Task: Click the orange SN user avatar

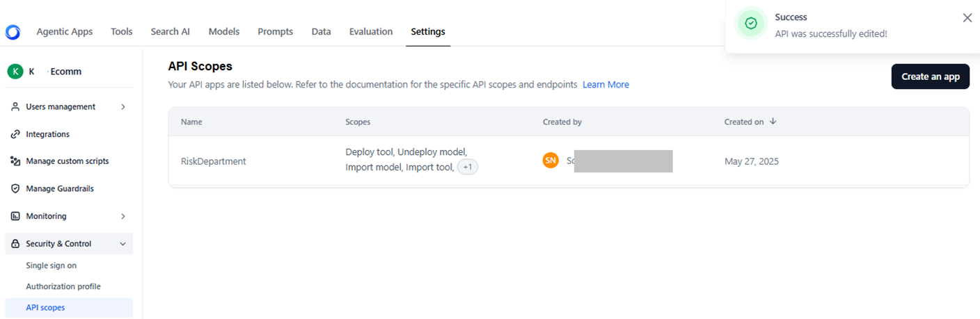Action: click(551, 161)
